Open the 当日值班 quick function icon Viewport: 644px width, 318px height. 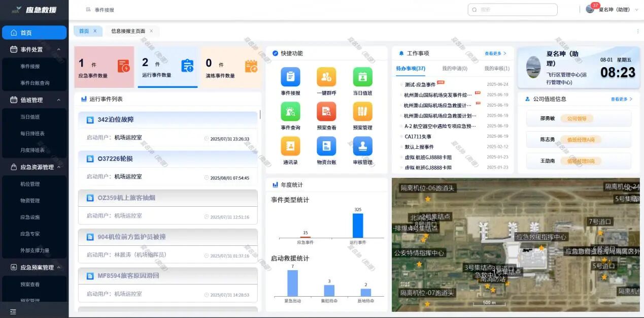(x=362, y=77)
